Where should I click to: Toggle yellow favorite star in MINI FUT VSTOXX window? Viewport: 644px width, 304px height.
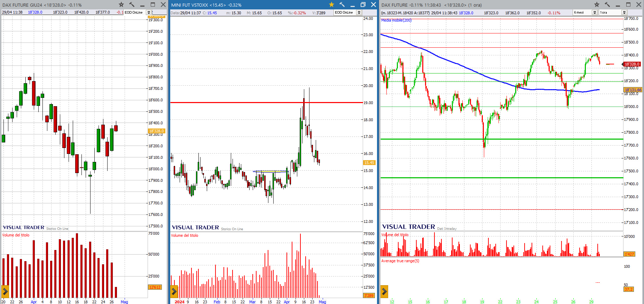coord(331,5)
